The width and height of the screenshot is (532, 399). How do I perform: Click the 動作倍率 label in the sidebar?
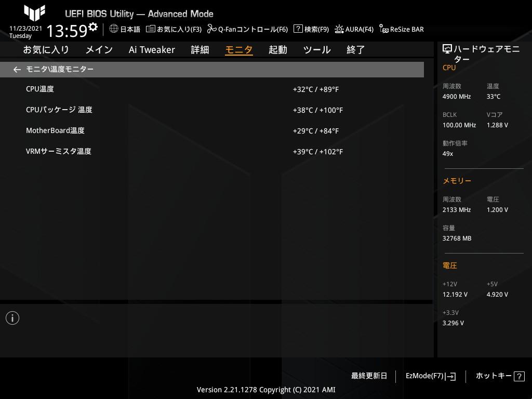[x=455, y=143]
